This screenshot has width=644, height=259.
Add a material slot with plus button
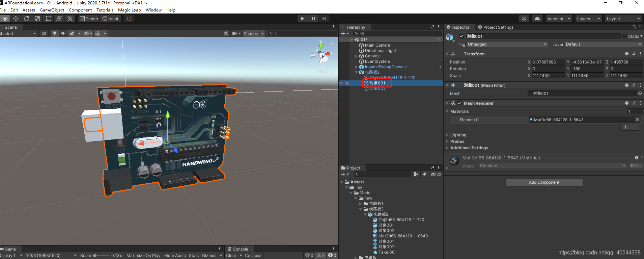pyautogui.click(x=626, y=127)
